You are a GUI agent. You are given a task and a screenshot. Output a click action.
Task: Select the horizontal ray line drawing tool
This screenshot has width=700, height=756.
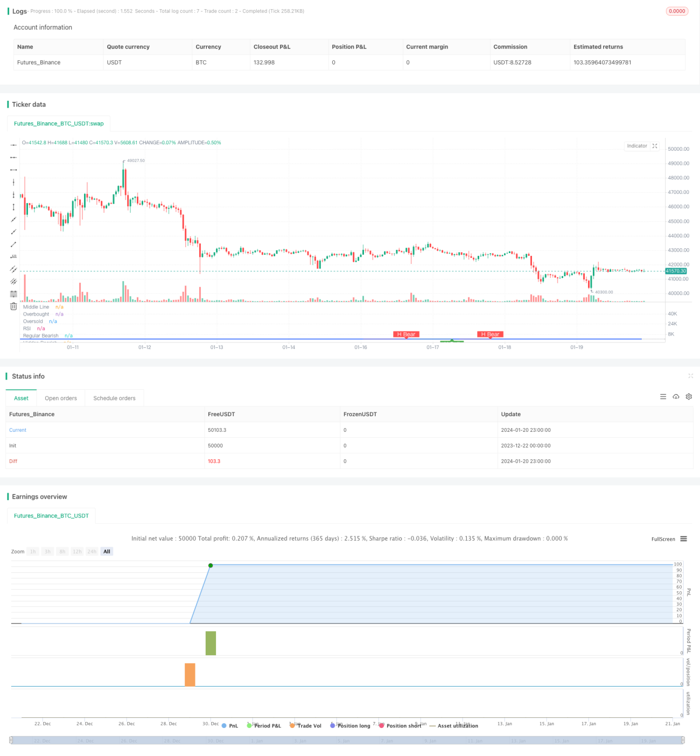pyautogui.click(x=13, y=157)
